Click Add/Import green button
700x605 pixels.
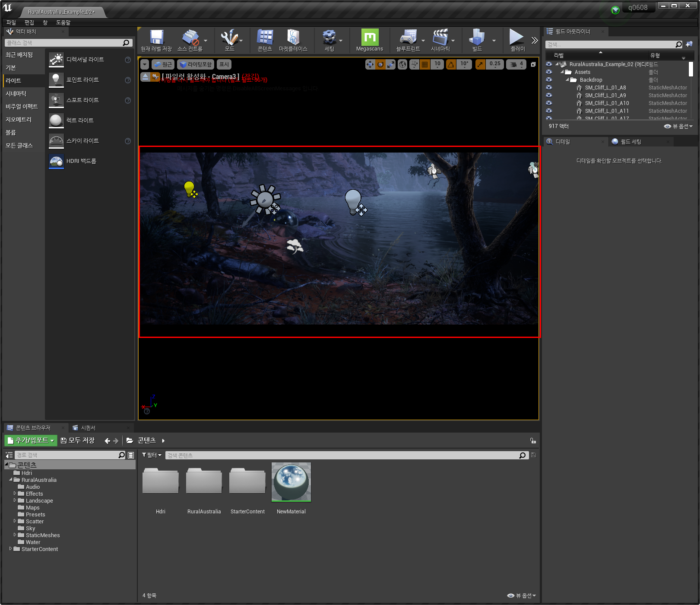pos(31,440)
